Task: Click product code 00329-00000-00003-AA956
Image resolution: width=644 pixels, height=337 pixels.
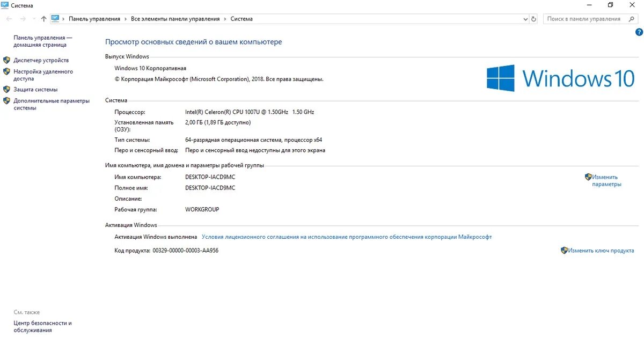Action: coord(186,251)
